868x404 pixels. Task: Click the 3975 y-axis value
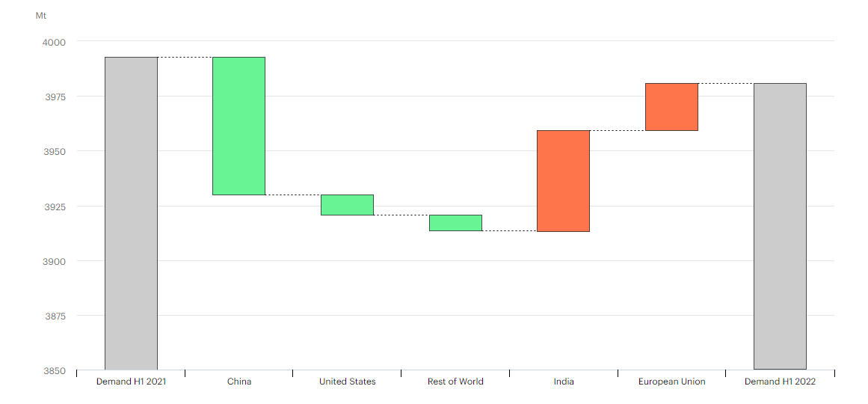tap(54, 97)
